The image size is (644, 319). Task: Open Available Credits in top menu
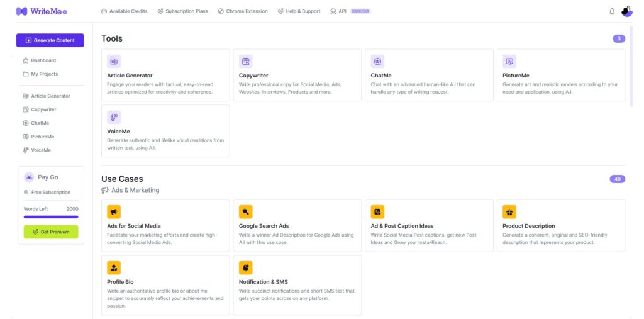[124, 11]
